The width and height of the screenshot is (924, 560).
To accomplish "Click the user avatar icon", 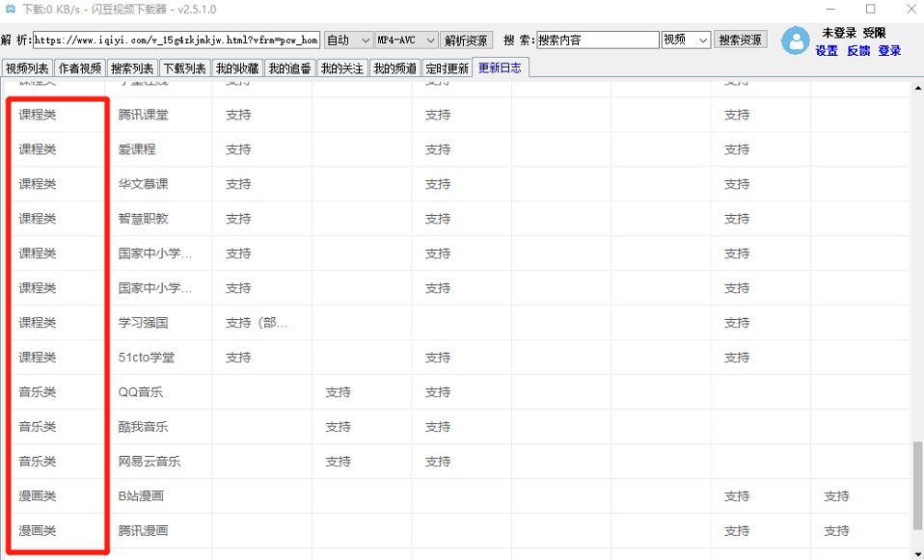I will tap(795, 41).
